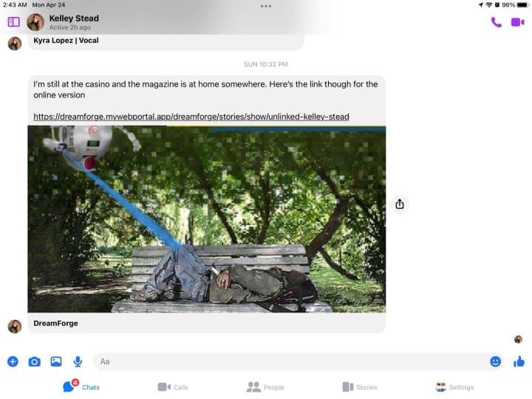Switch to the Calls tab
This screenshot has width=532, height=399.
[x=173, y=387]
